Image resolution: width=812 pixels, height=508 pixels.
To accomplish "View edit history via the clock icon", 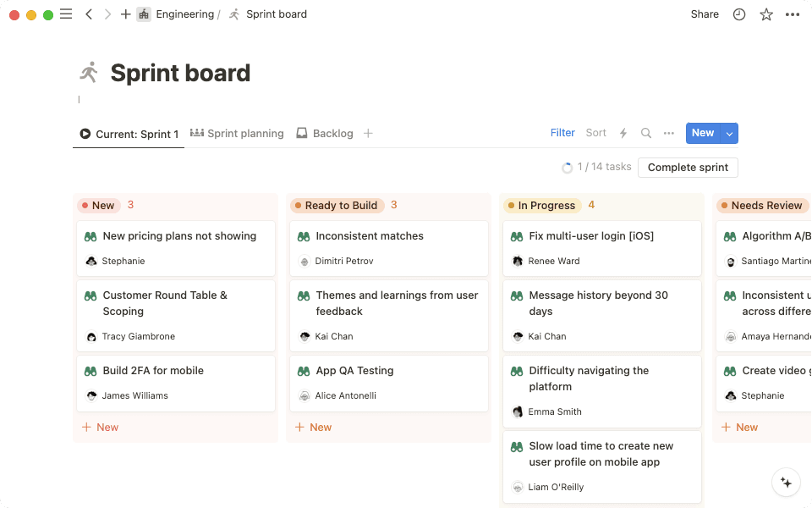I will [738, 14].
